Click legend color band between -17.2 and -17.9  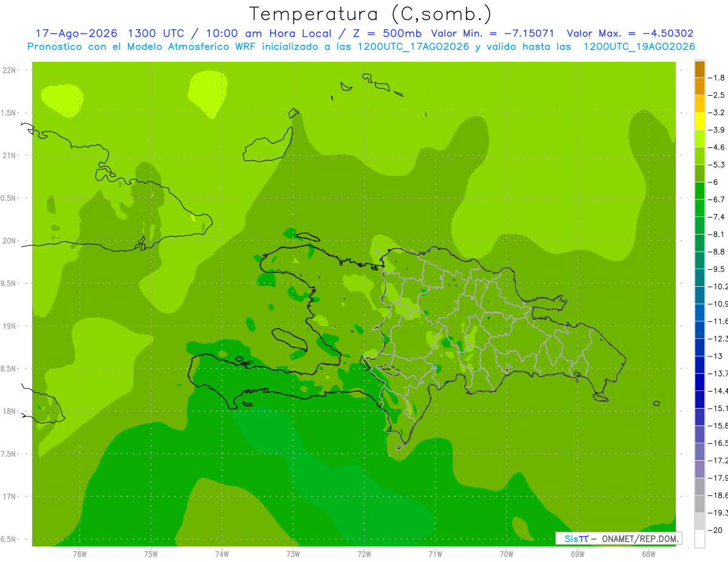point(699,469)
